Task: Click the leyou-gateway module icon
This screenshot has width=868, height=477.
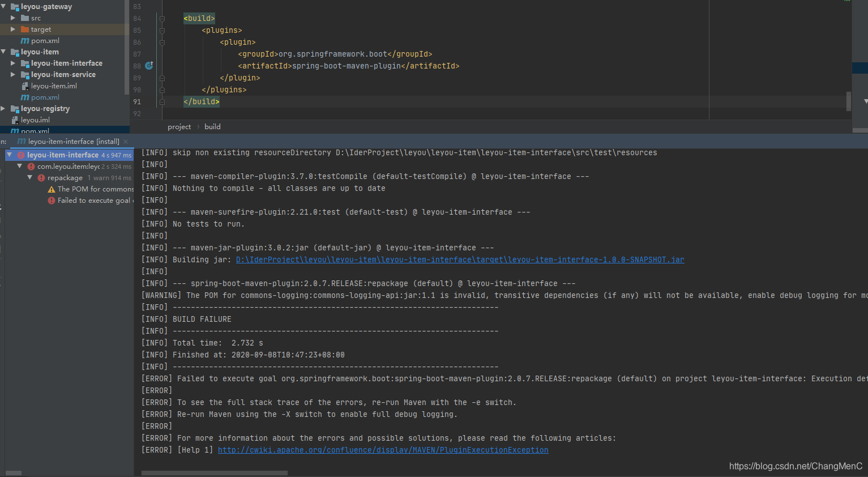Action: pos(15,7)
